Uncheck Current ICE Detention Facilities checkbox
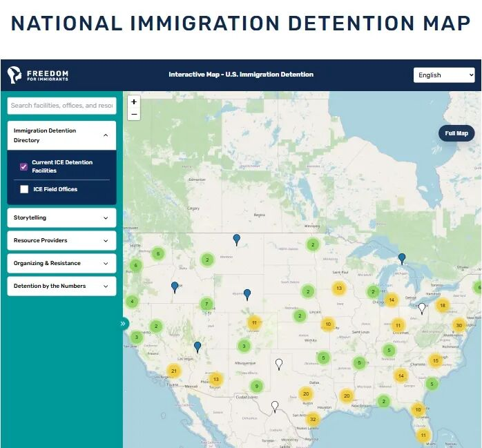This screenshot has height=448, width=482. (24, 166)
